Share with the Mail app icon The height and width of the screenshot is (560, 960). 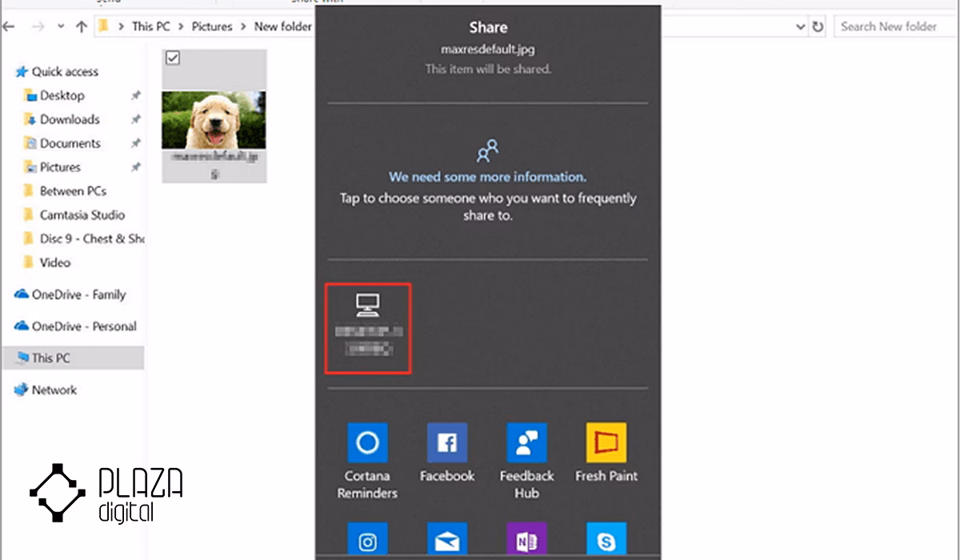447,540
